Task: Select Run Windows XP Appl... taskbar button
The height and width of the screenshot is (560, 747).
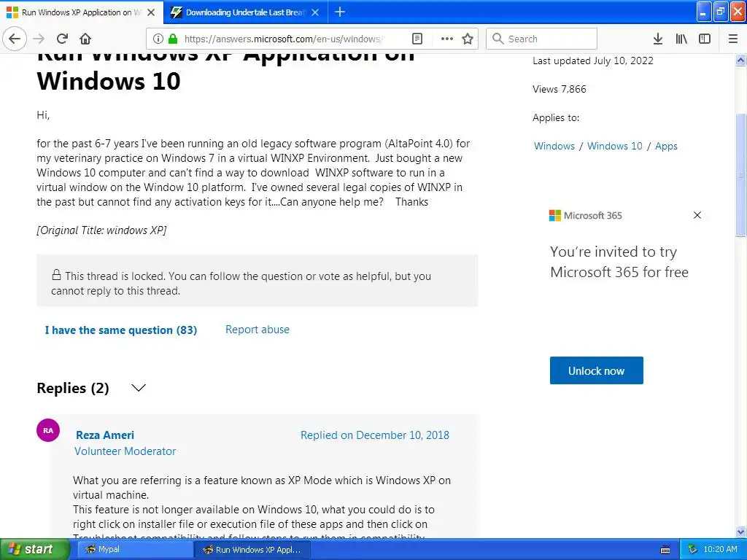Action: [x=252, y=550]
